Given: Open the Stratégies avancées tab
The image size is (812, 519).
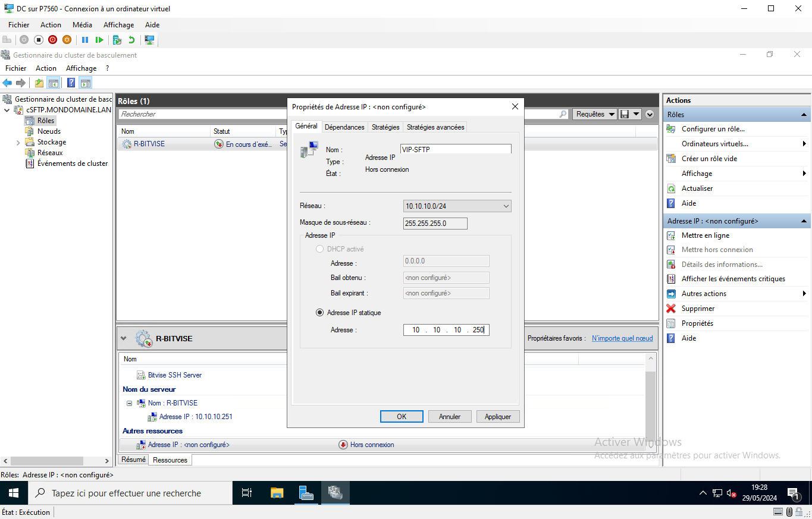Looking at the screenshot, I should tap(435, 127).
